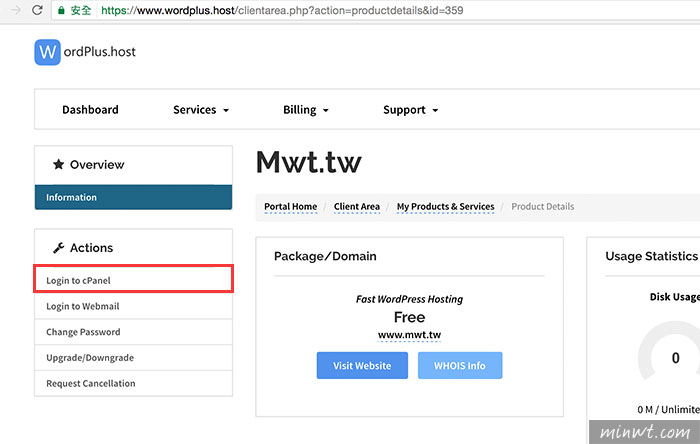Expand the Support dropdown menu
Viewport: 700px width, 444px height.
[x=411, y=110]
